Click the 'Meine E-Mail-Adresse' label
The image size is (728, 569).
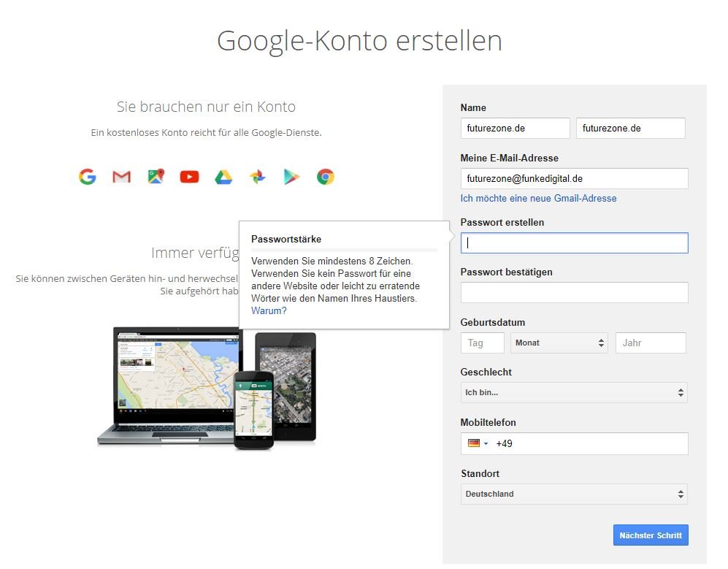click(510, 158)
